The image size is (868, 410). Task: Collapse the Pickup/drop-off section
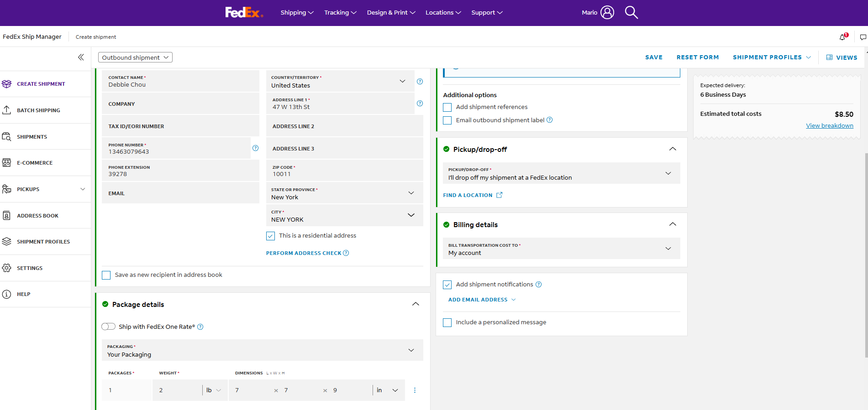tap(673, 149)
